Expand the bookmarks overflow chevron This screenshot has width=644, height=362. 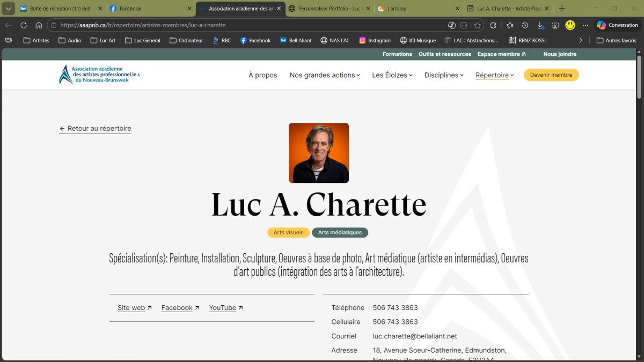[581, 40]
